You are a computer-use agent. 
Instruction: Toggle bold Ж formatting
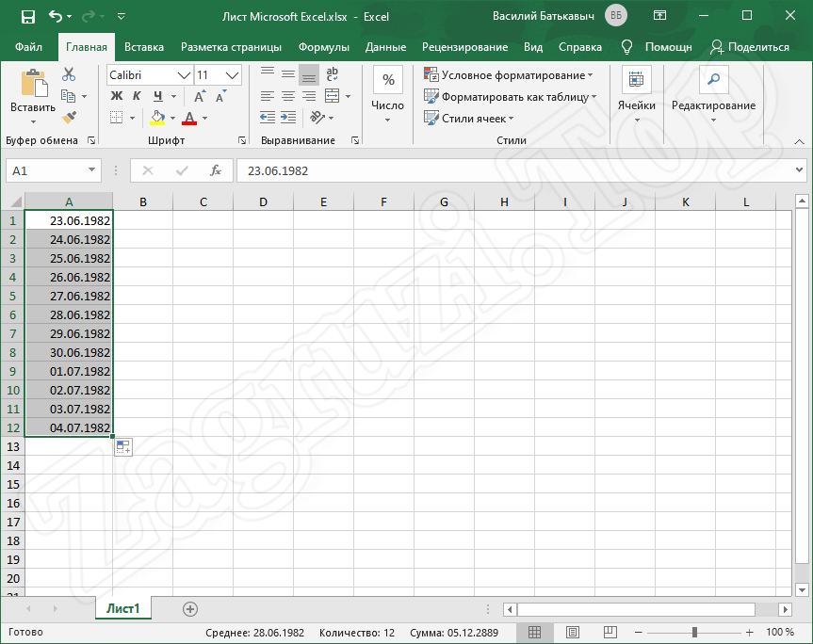[117, 96]
